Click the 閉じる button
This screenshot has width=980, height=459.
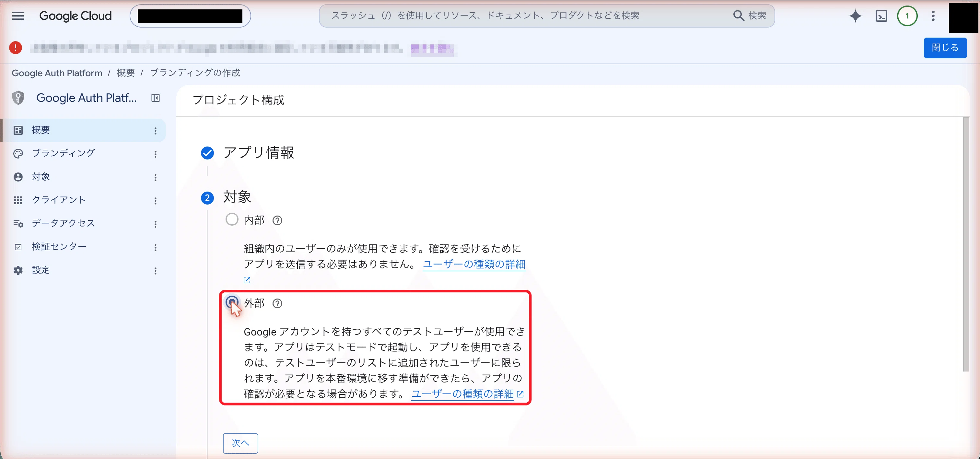click(x=945, y=48)
